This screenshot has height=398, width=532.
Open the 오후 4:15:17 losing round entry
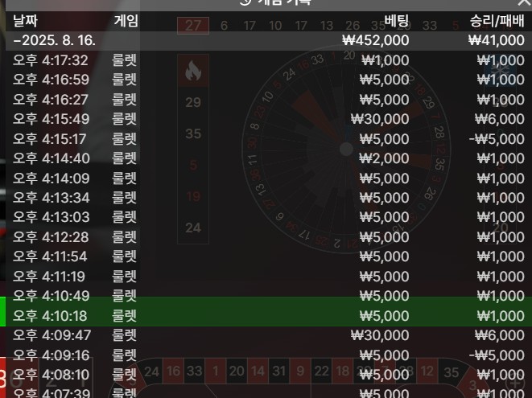point(268,138)
